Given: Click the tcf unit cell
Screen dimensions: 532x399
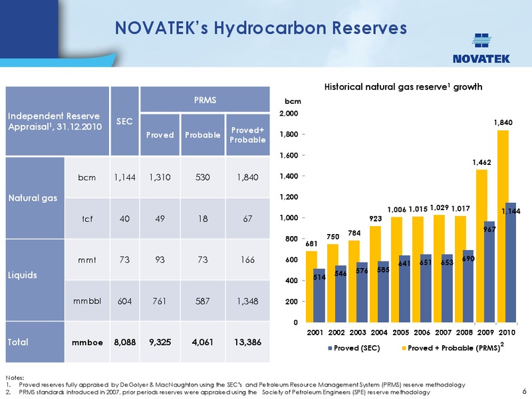Looking at the screenshot, I should point(87,219).
